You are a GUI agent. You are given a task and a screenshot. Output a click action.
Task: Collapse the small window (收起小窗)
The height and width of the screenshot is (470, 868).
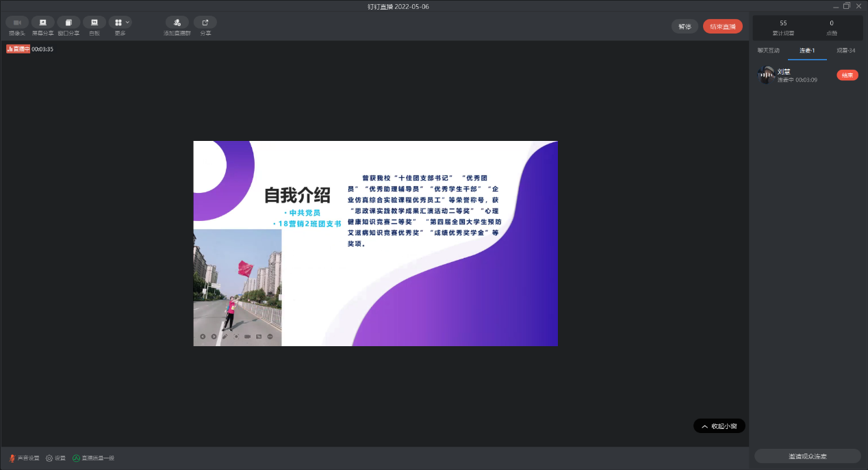(x=719, y=426)
